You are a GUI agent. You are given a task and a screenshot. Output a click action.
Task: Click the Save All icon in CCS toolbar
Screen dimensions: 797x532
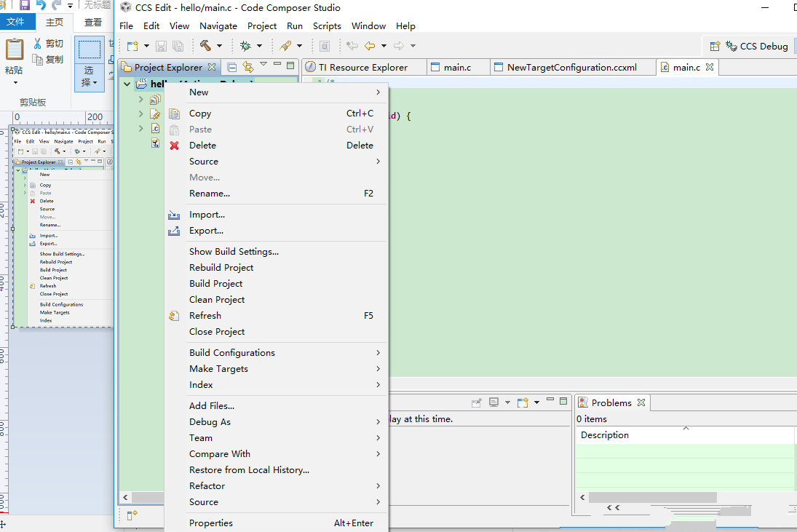pos(178,47)
